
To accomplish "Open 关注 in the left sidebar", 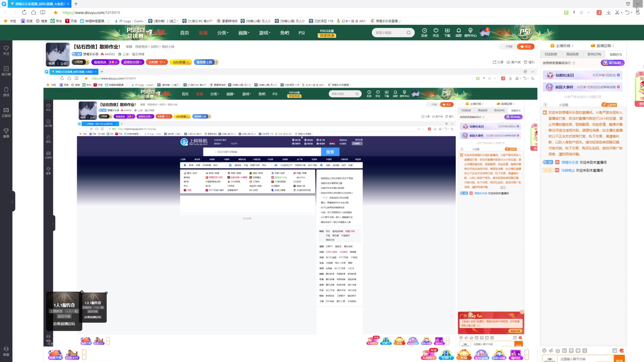I will (x=6, y=50).
